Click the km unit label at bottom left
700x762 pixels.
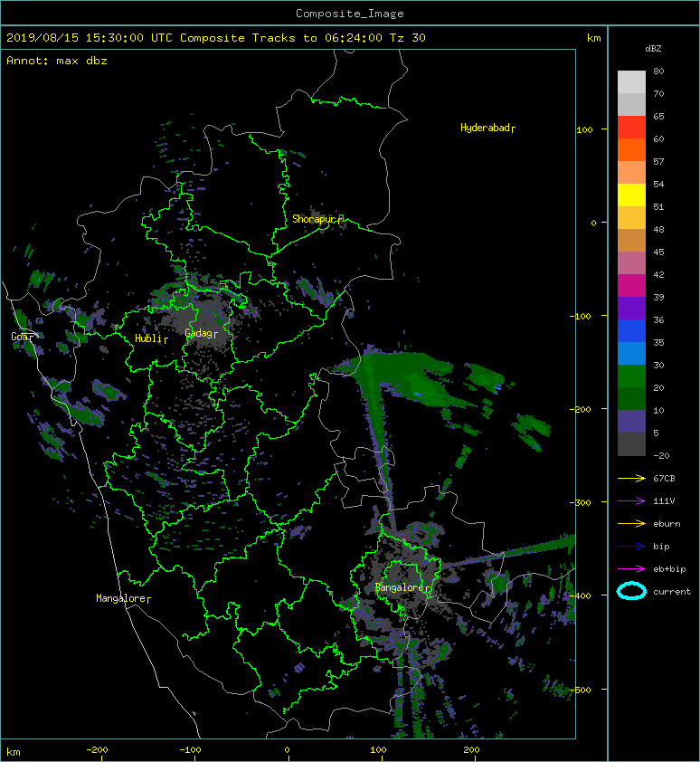[x=14, y=752]
